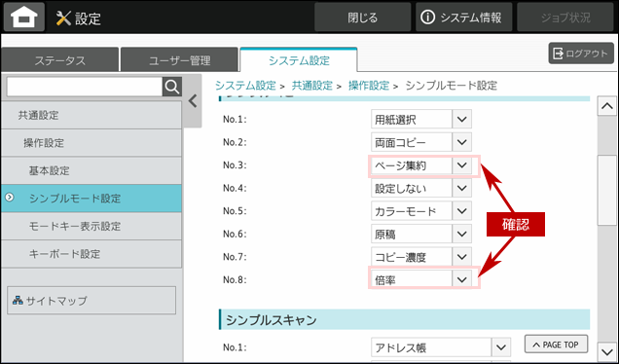The image size is (619, 364).
Task: Click the シンプルモード設定 breadcrumb text
Action: [x=452, y=86]
